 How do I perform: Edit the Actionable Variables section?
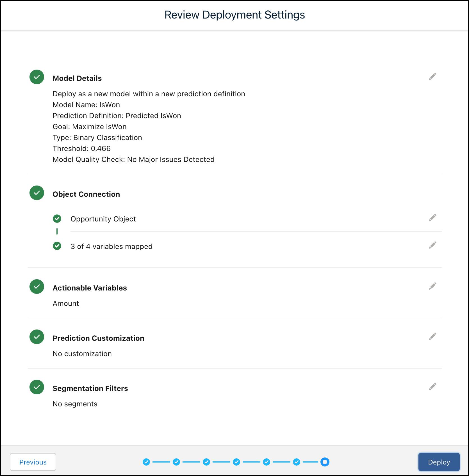432,286
